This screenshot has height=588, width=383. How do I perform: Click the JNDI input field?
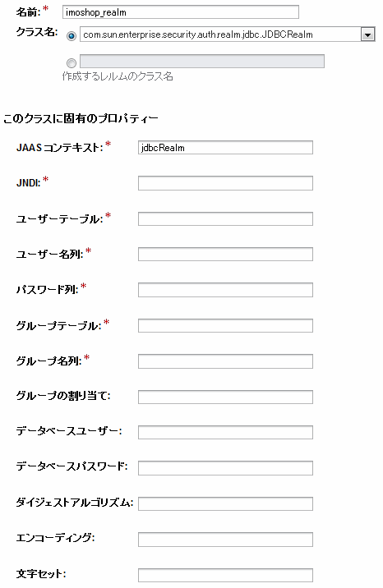(225, 183)
